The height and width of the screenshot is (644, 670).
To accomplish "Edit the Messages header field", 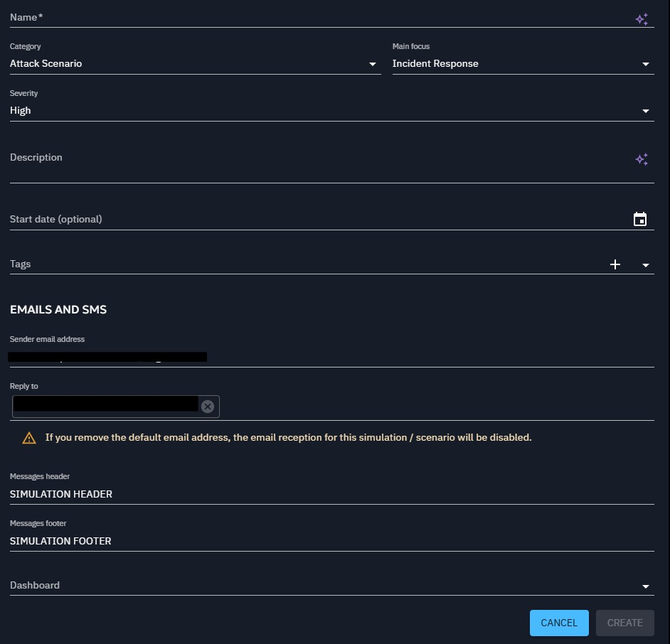I will [327, 494].
